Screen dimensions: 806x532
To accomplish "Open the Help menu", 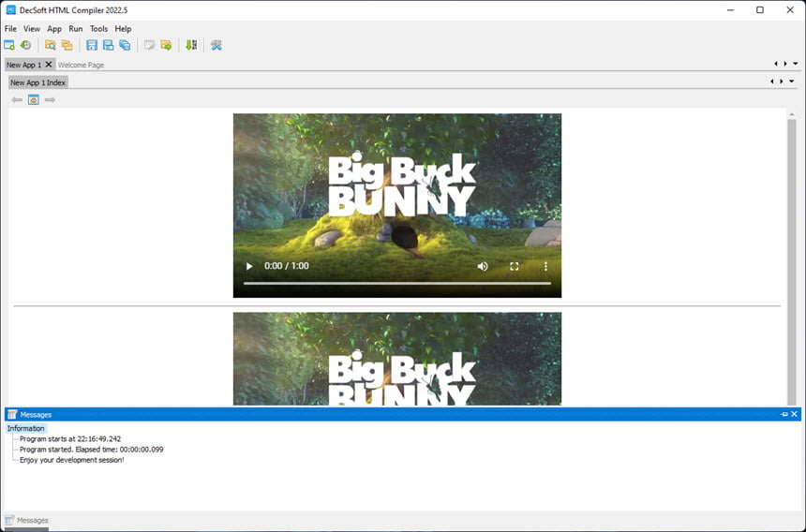I will [x=123, y=29].
